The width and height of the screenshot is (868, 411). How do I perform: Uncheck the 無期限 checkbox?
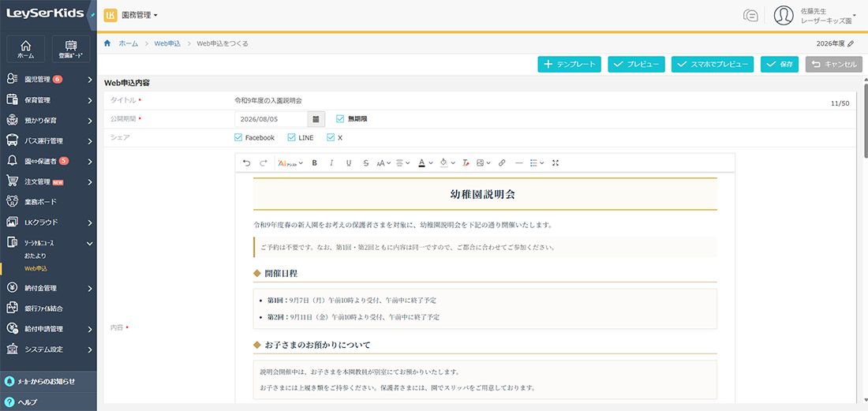340,118
